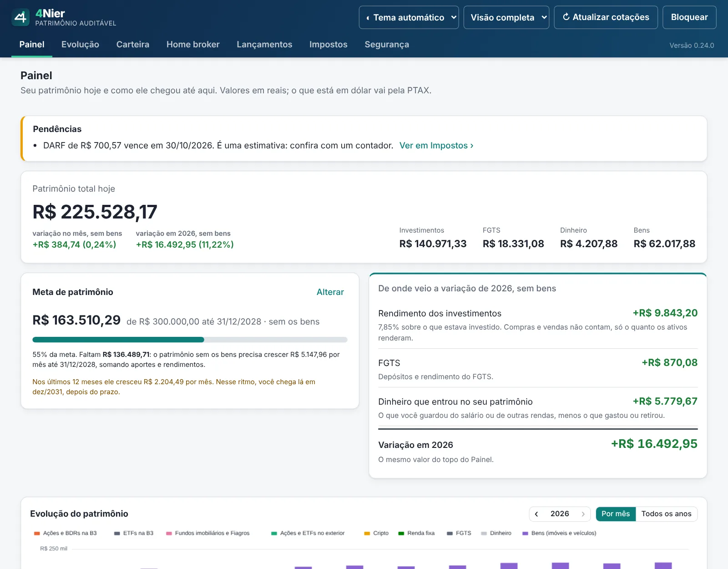Open the Segurança tab
The height and width of the screenshot is (569, 728).
pyautogui.click(x=387, y=45)
